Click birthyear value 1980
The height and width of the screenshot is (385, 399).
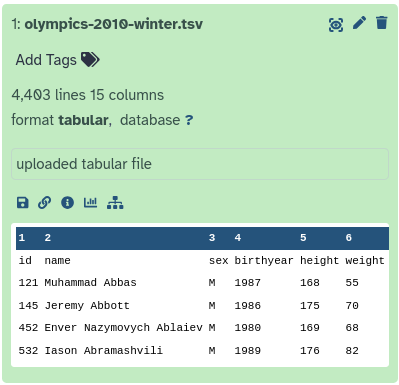pos(248,328)
